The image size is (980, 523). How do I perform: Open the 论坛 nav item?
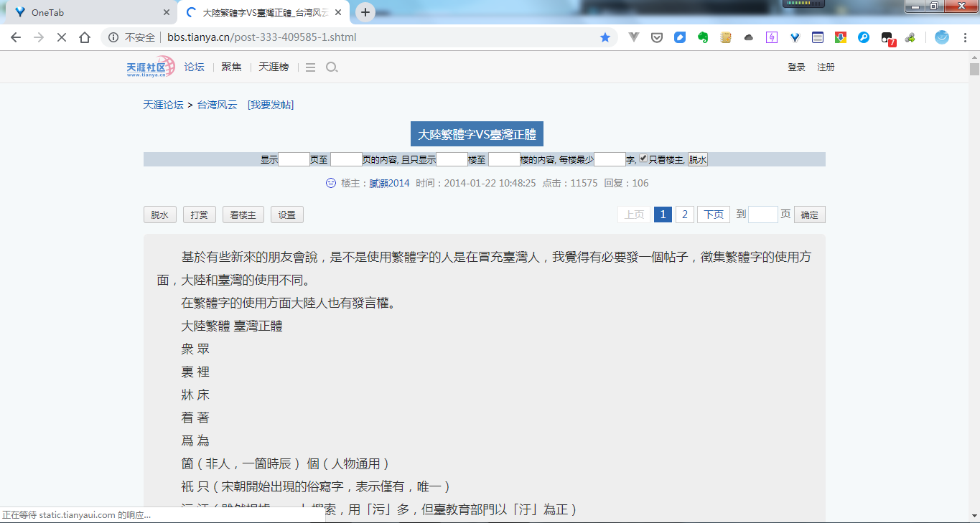[x=195, y=67]
